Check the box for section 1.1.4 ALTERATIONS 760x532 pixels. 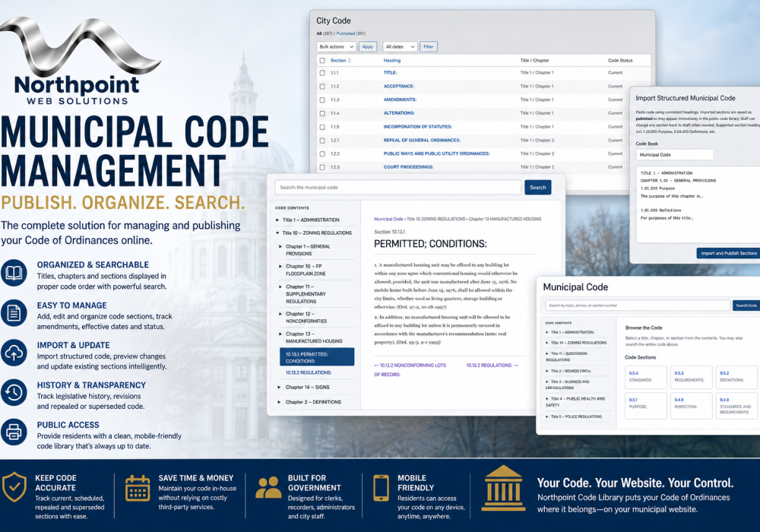point(322,113)
